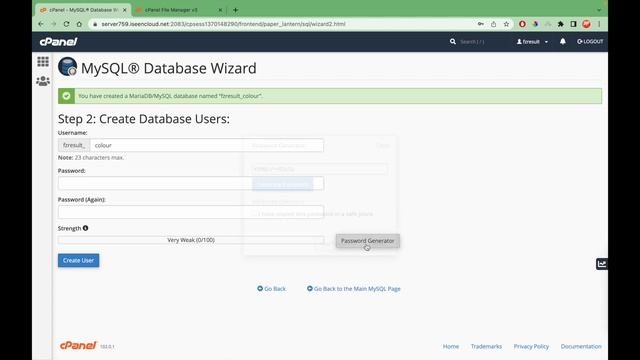Click the Documentation footer link
640x360 pixels.
[581, 346]
